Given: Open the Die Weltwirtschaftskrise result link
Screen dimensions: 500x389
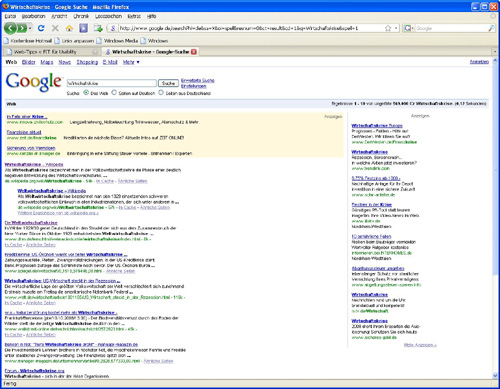Looking at the screenshot, I should pos(31,222).
